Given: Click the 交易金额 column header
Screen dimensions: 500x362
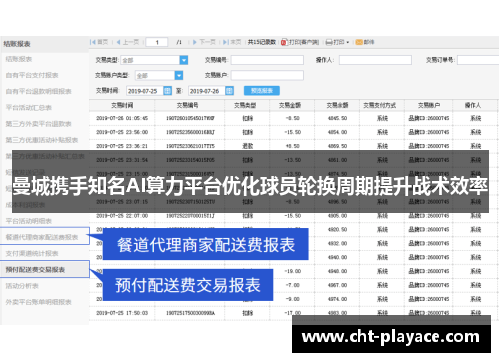Looking at the screenshot, I should coord(290,105).
